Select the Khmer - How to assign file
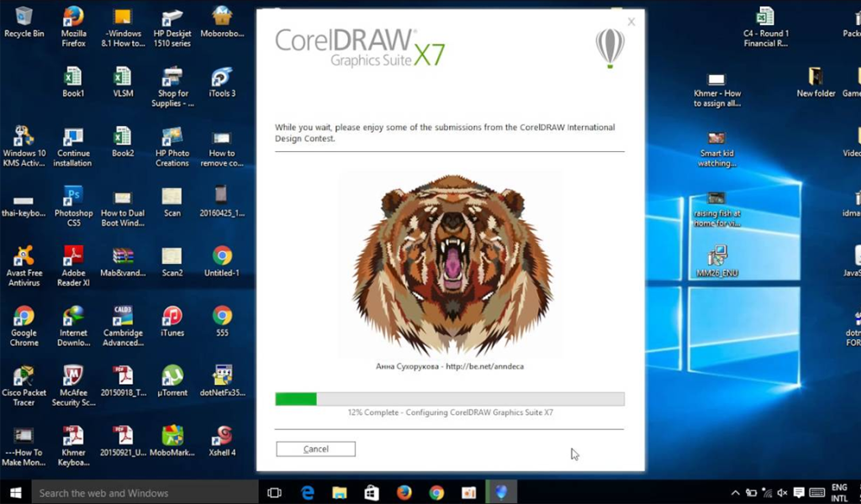Screen dimensions: 861x504 click(x=716, y=89)
